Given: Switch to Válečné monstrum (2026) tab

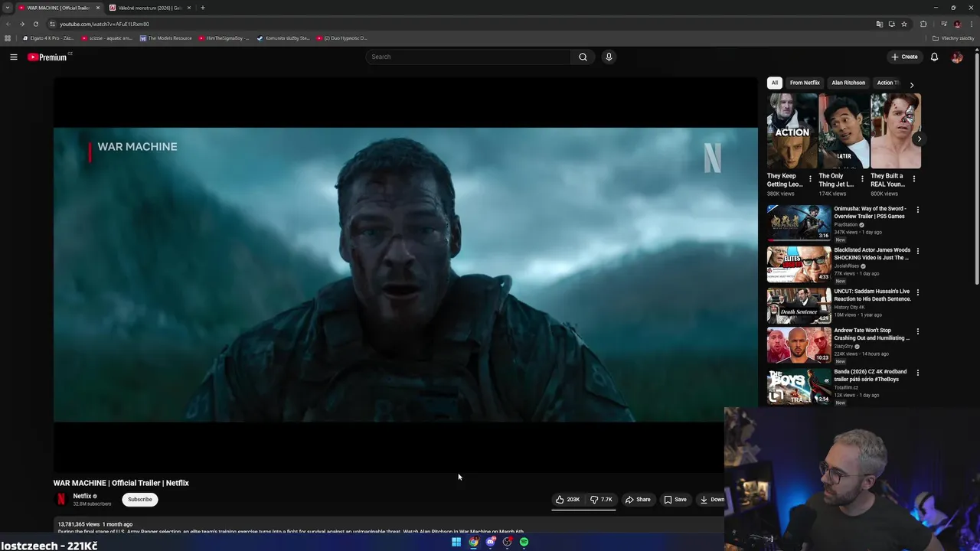Looking at the screenshot, I should click(x=149, y=8).
